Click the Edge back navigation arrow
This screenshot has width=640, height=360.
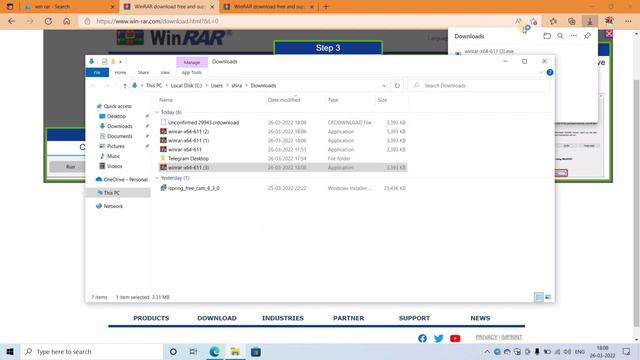[11, 21]
